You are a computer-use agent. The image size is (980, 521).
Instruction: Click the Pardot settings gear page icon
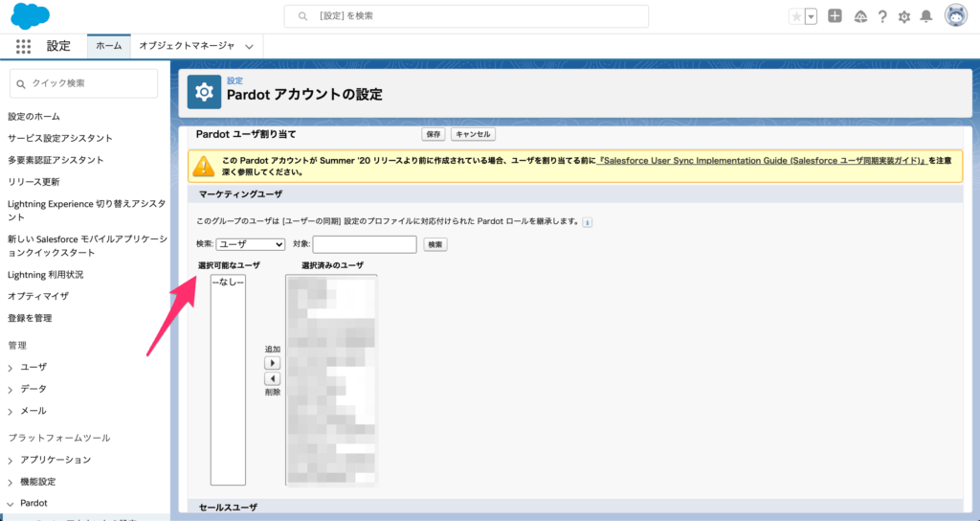click(x=204, y=93)
